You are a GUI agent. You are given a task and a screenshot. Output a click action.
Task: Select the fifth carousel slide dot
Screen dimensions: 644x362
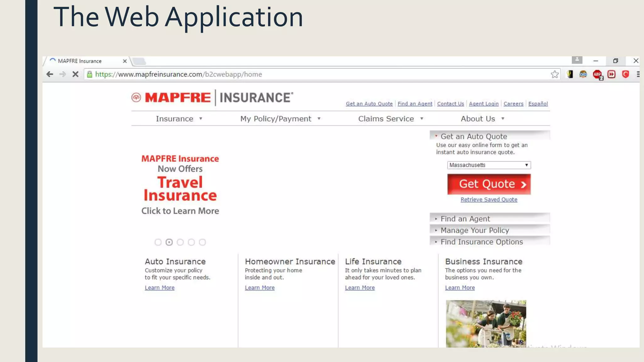click(x=203, y=242)
